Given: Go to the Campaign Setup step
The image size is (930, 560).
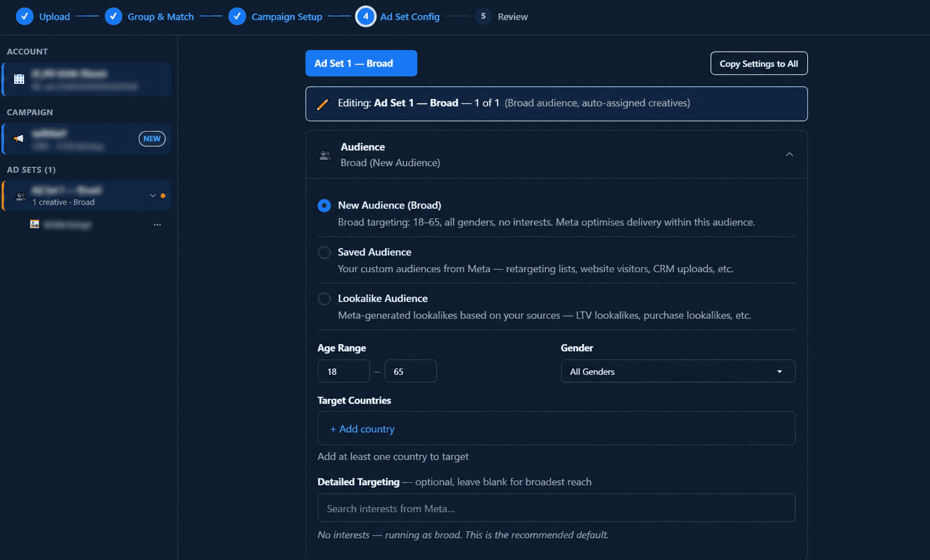Looking at the screenshot, I should click(287, 17).
